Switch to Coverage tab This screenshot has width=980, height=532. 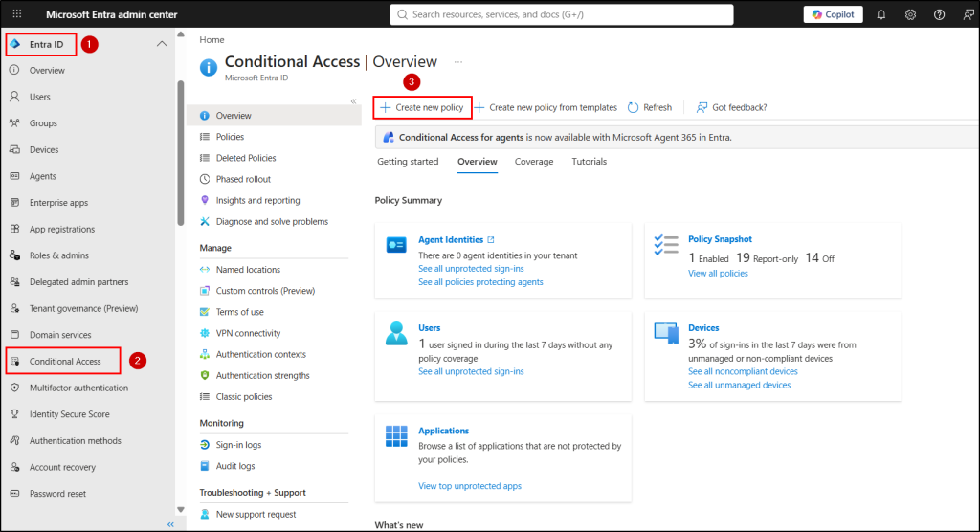tap(534, 162)
